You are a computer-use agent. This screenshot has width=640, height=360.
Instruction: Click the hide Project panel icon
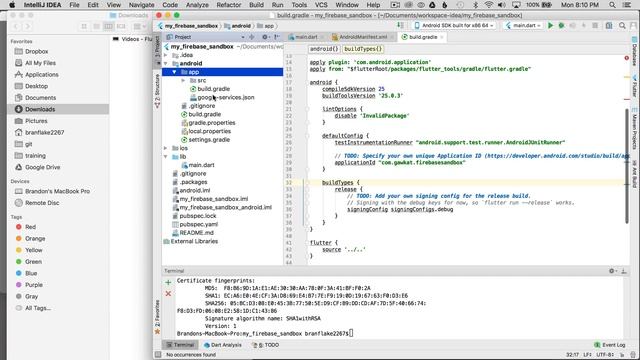(277, 37)
